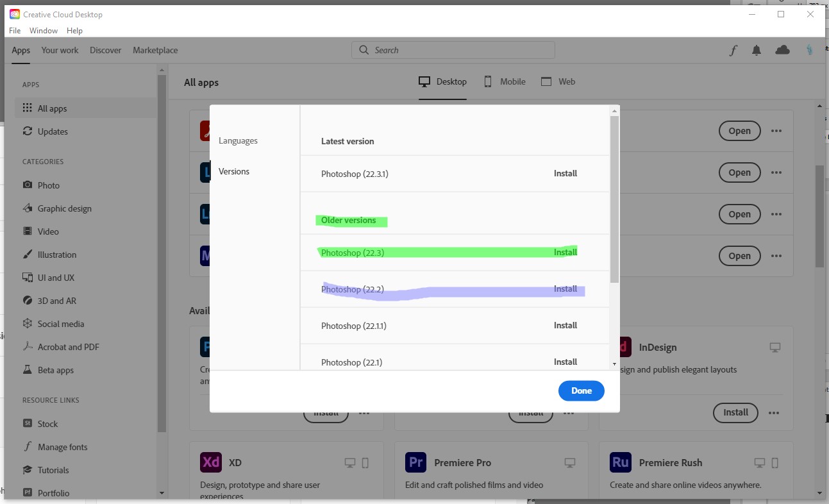The width and height of the screenshot is (829, 504).
Task: Click the blue Done button
Action: coord(582,391)
